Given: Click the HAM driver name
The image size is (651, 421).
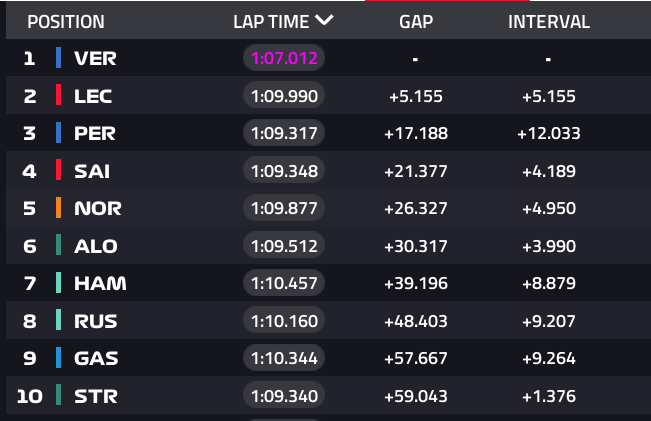Looking at the screenshot, I should (100, 283).
